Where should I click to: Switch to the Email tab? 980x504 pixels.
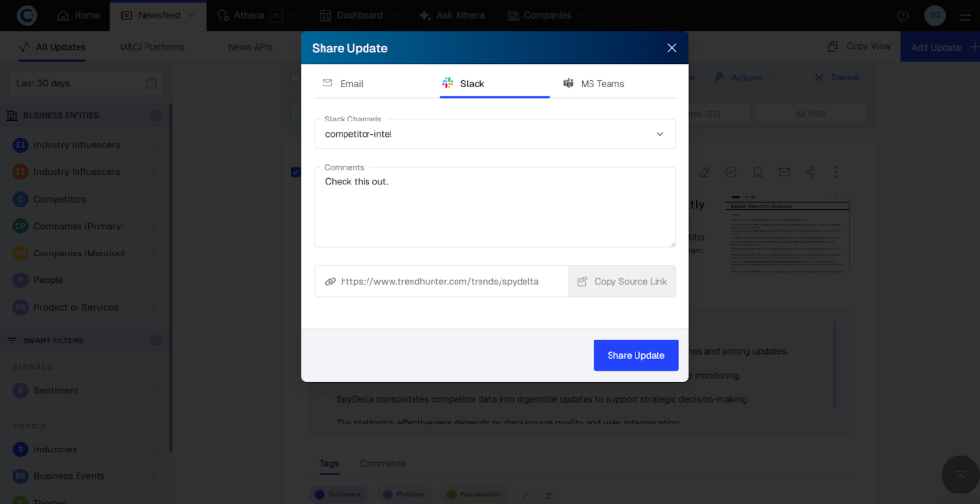[344, 84]
